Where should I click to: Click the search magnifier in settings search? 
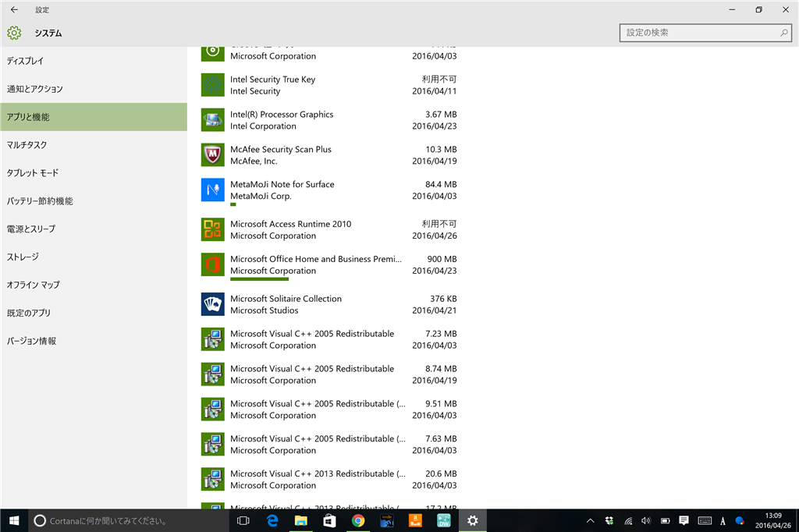(x=783, y=33)
